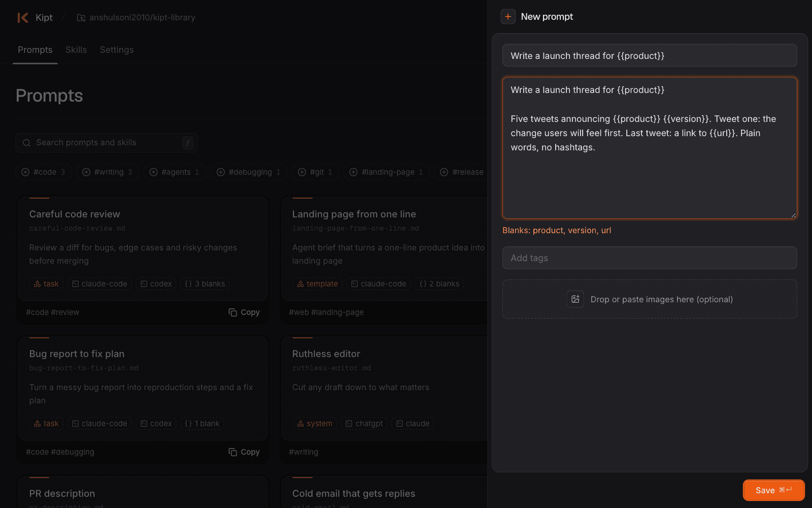This screenshot has height=508, width=812.
Task: Click the bug-report-to-fix-plan.md filename
Action: coord(84,368)
